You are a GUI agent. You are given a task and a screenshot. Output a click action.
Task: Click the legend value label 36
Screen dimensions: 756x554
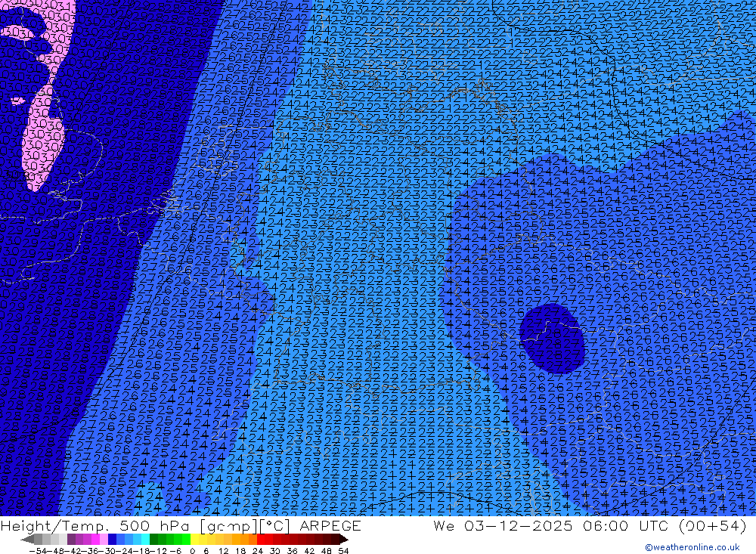(292, 551)
